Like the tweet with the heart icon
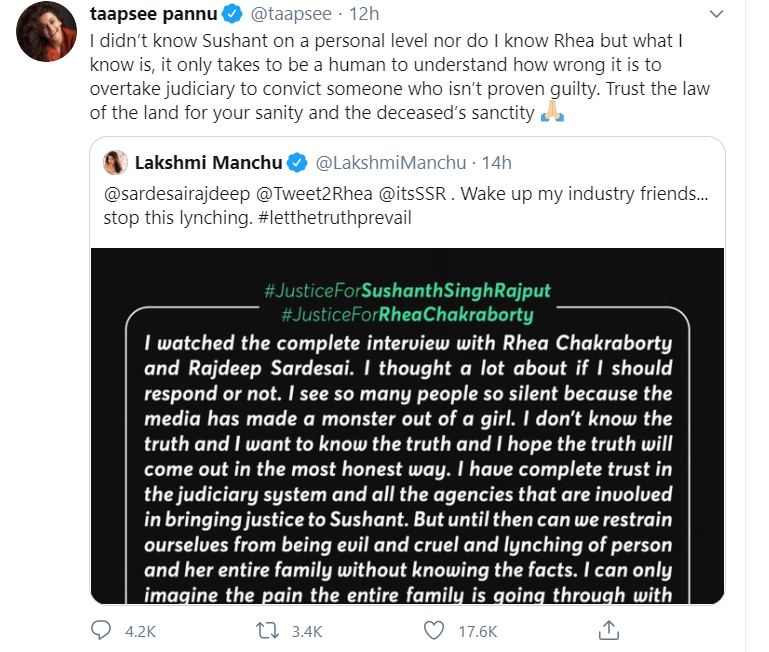This screenshot has height=652, width=769. [434, 631]
